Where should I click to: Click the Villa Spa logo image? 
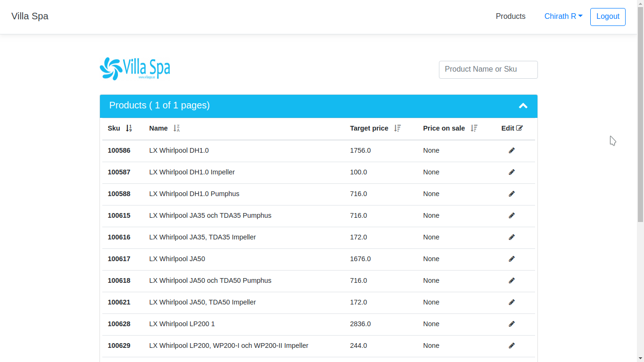click(135, 68)
